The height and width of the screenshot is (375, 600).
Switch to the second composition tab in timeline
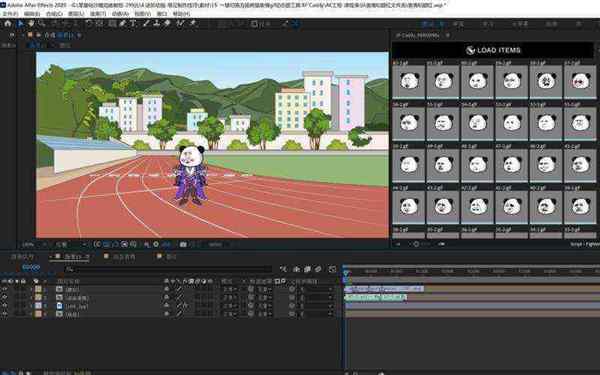tap(119, 257)
